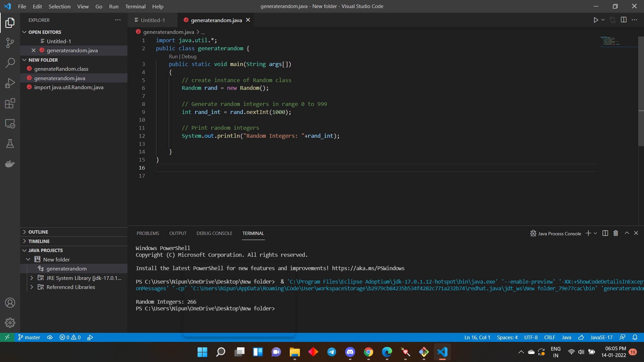Open the Docker sidebar panel
This screenshot has width=644, height=362.
click(x=10, y=164)
